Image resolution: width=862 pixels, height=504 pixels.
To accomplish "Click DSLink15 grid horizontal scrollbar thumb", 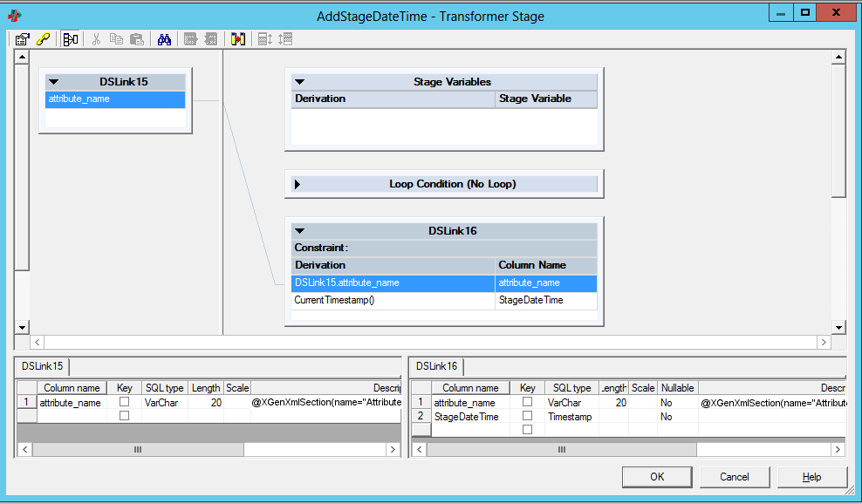I will point(137,449).
